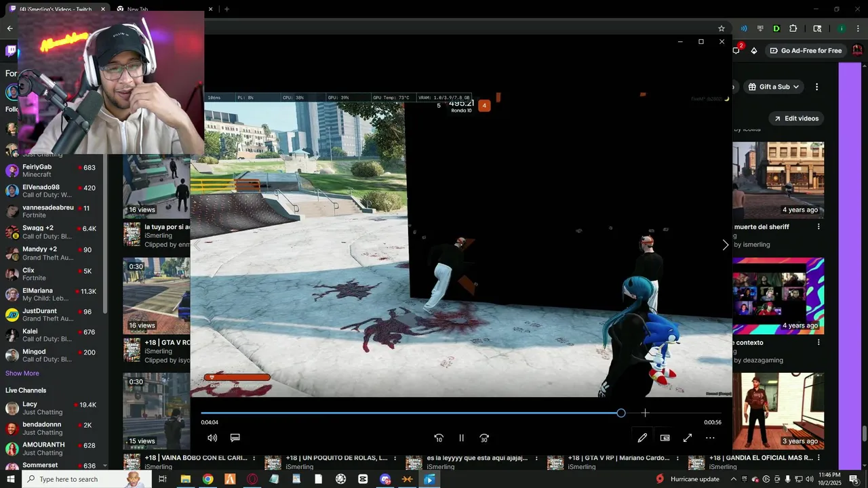Open the Chrome profile avatar

pos(842,28)
